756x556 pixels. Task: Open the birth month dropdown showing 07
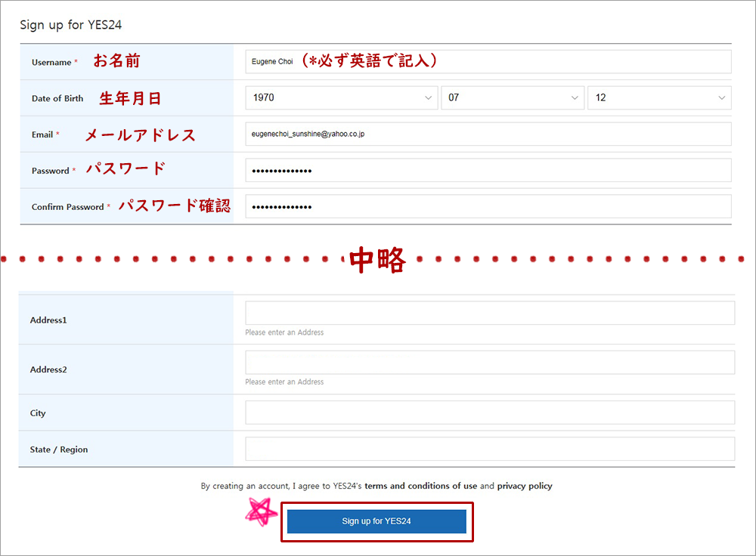(513, 97)
